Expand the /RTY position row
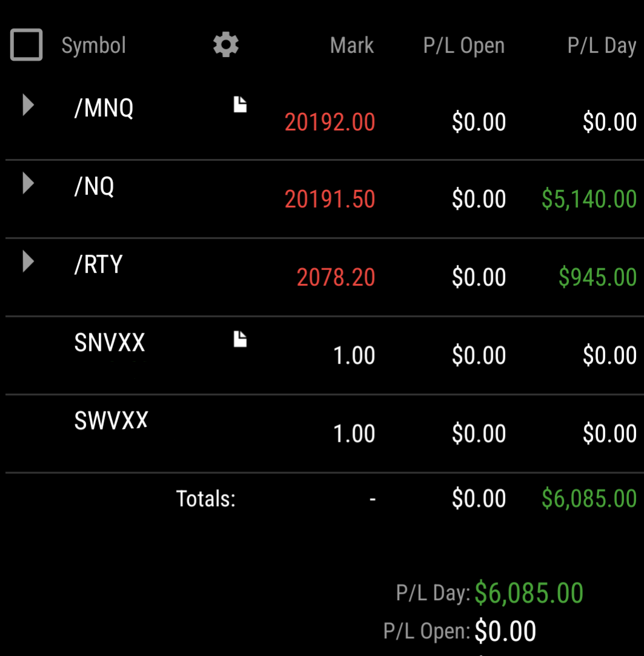This screenshot has width=644, height=656. point(28,262)
